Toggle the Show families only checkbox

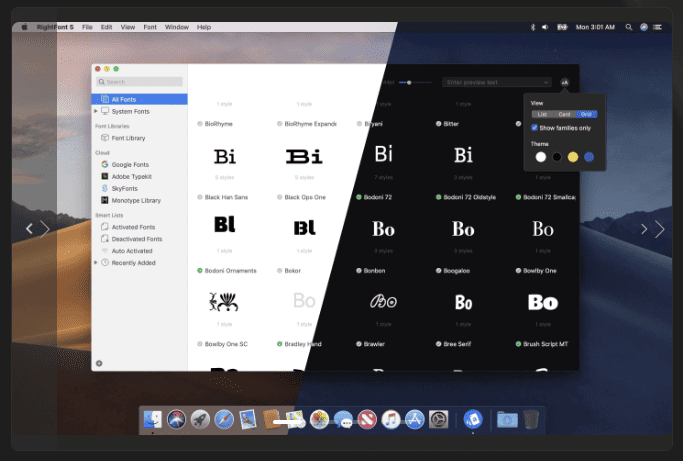tap(534, 128)
